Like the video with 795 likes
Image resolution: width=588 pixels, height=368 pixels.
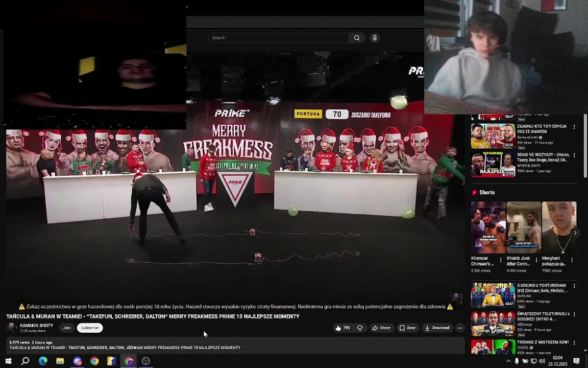342,328
